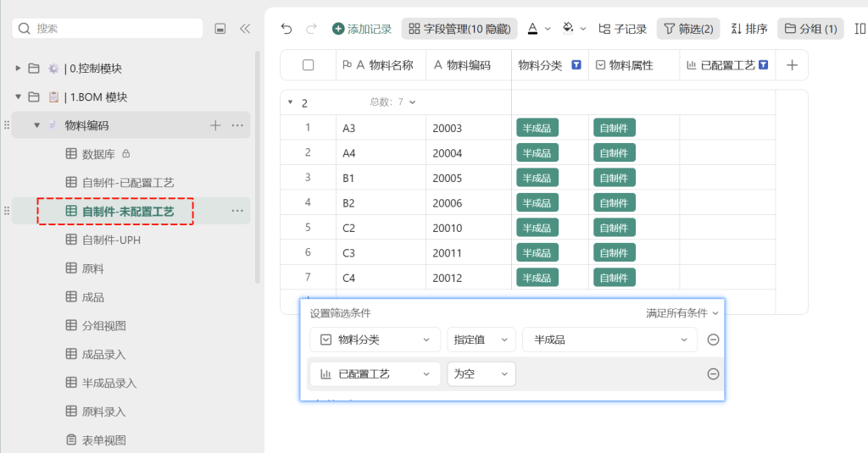Image resolution: width=868 pixels, height=453 pixels.
Task: Click the 子记录 toolbar button
Action: (623, 29)
